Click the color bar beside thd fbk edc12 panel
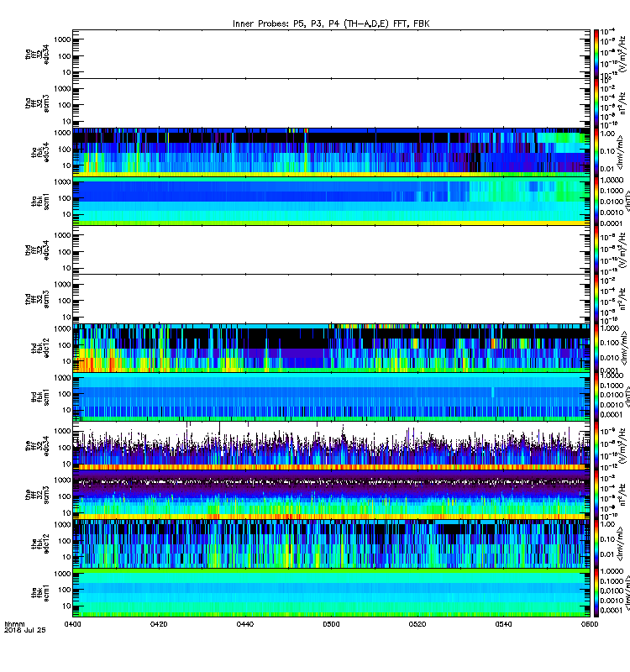 point(596,348)
